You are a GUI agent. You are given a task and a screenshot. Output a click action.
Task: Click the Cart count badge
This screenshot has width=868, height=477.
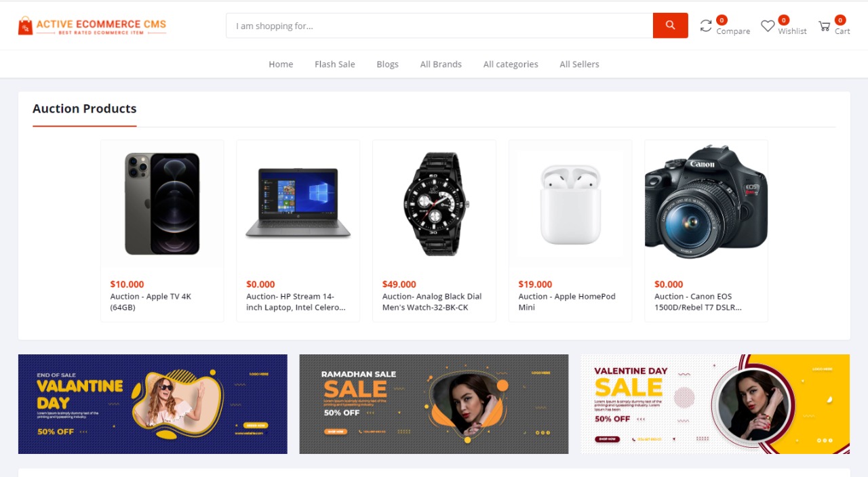point(840,20)
